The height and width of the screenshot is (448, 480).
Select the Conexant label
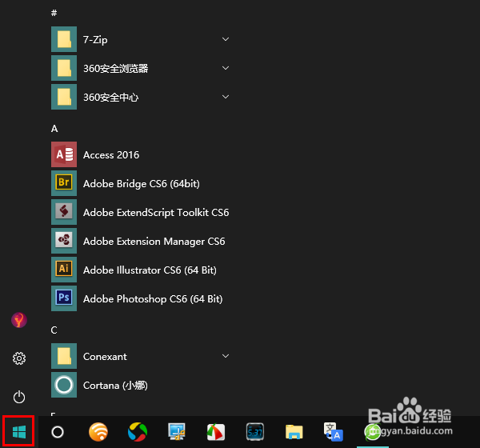tap(105, 357)
